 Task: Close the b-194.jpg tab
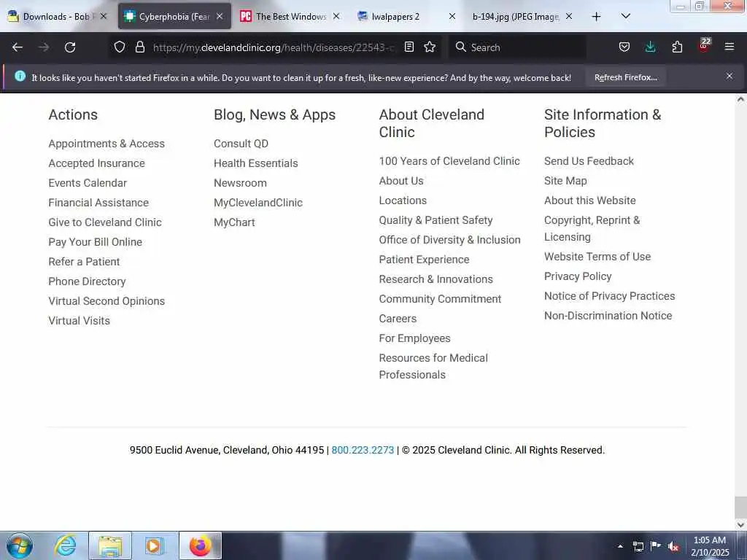[x=569, y=16]
